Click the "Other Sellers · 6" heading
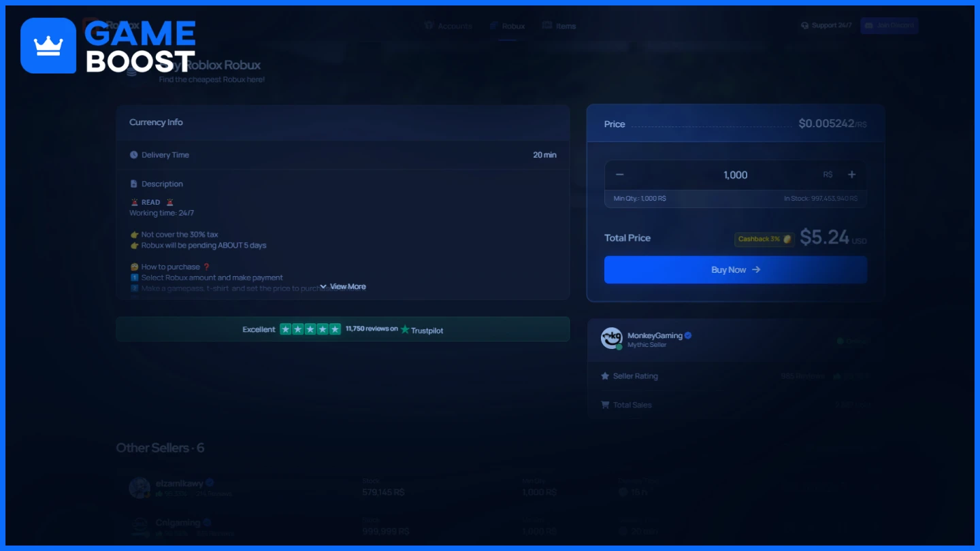This screenshot has width=980, height=551. (160, 448)
